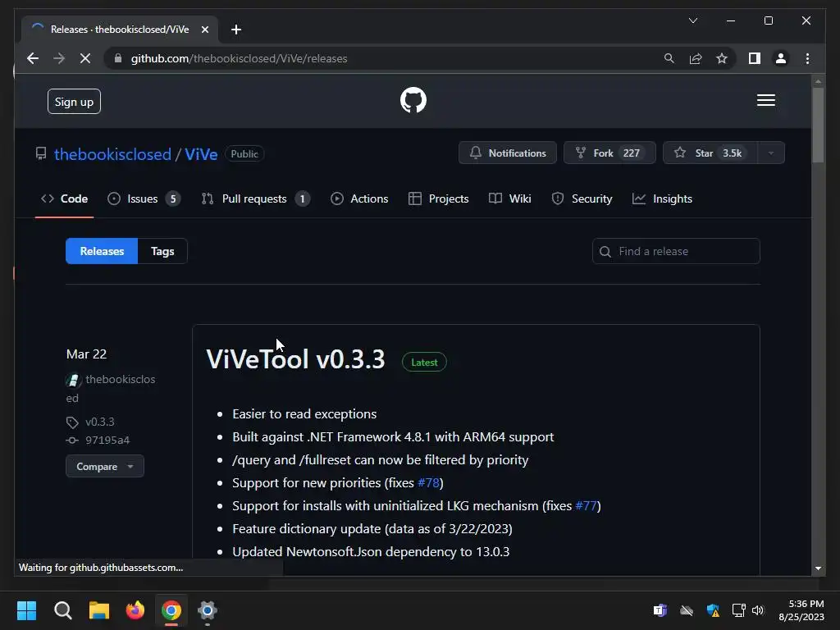The image size is (840, 630).
Task: Open the Actions tab
Action: click(x=359, y=199)
